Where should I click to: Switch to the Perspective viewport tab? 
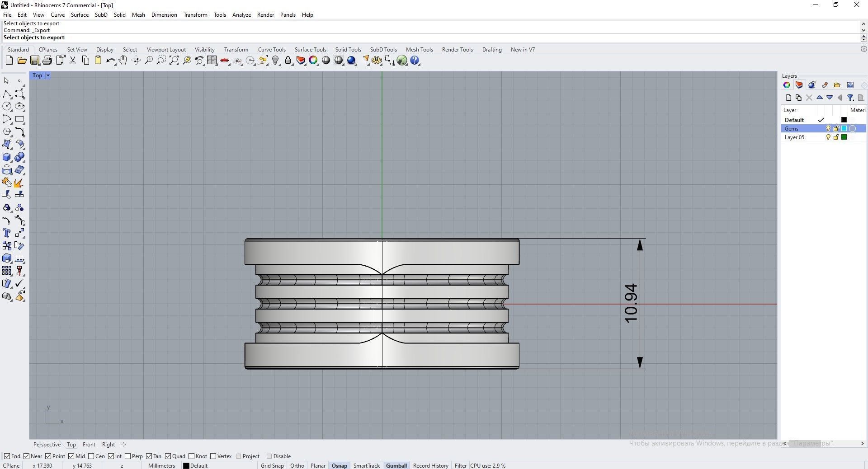click(47, 445)
